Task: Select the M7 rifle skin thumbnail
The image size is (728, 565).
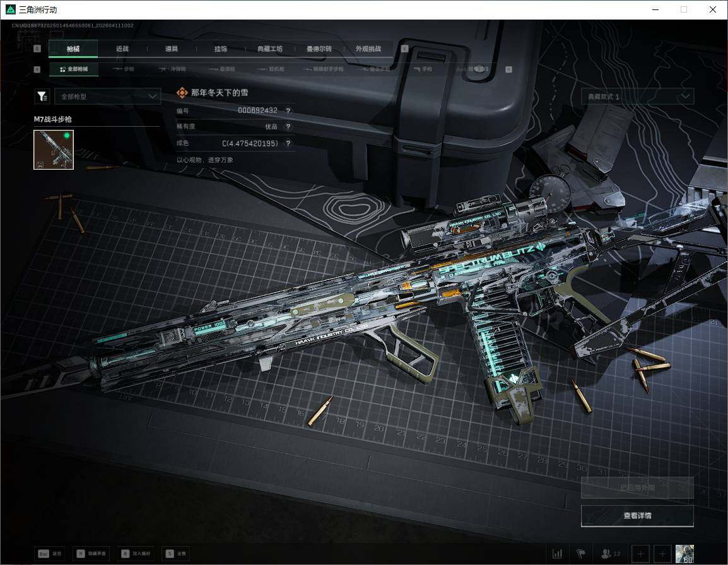Action: tap(54, 149)
